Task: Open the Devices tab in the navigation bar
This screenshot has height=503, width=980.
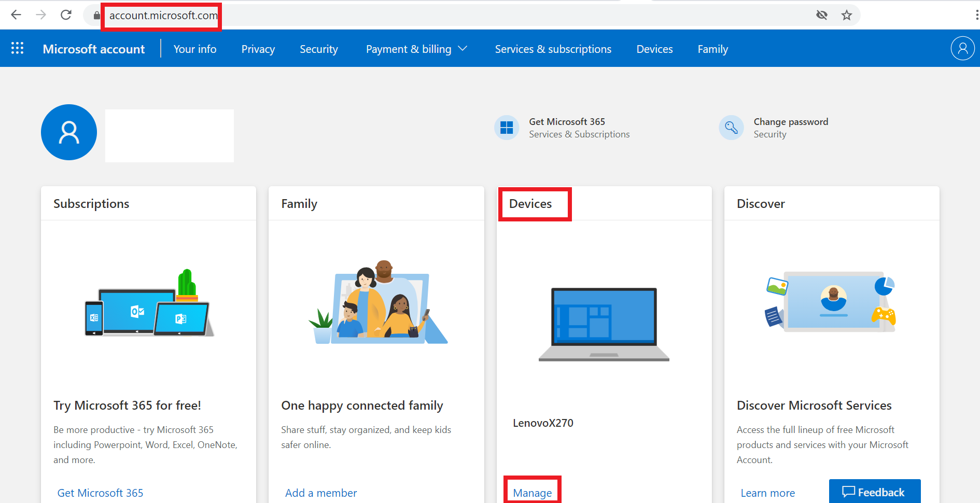Action: coord(654,49)
